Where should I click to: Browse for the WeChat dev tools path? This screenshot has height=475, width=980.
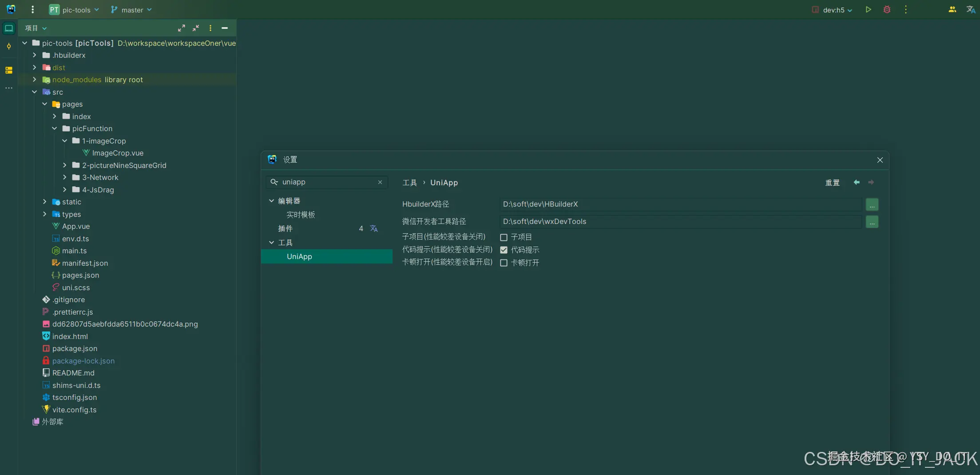point(872,222)
